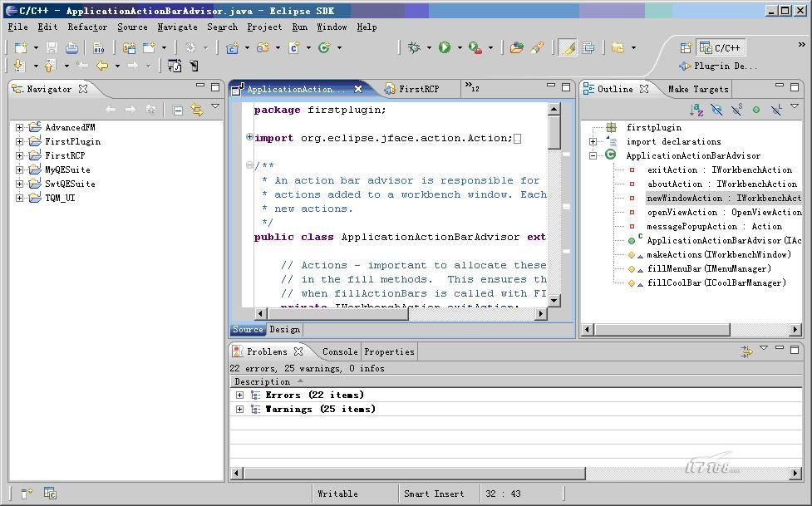Expand the TQM_UI project
The width and height of the screenshot is (812, 506).
click(19, 198)
